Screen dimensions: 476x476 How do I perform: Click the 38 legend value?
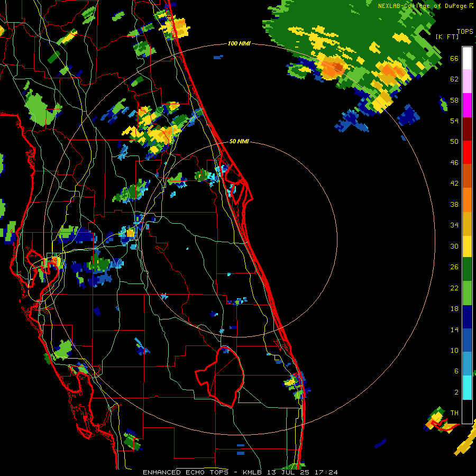click(x=454, y=204)
